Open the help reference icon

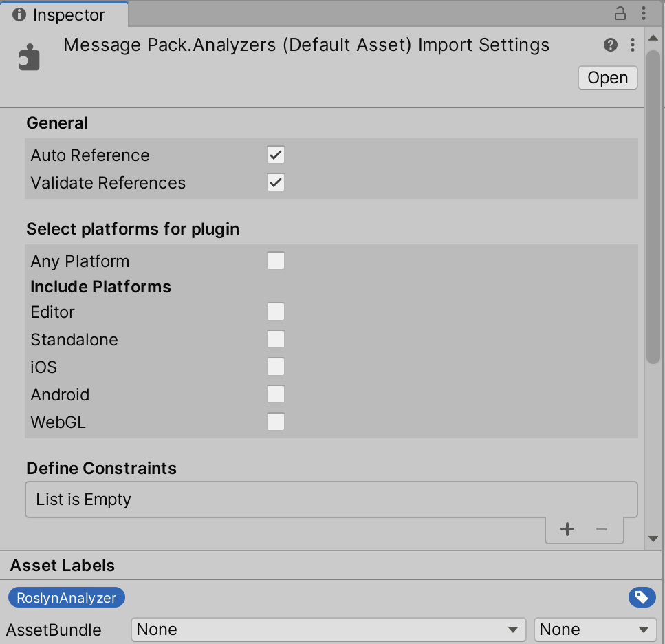click(610, 45)
